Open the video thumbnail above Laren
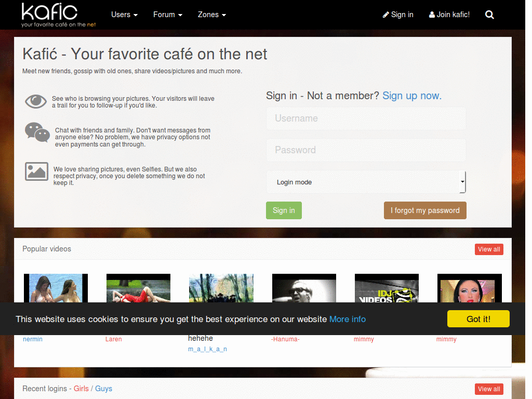The width and height of the screenshot is (532, 399). [138, 288]
